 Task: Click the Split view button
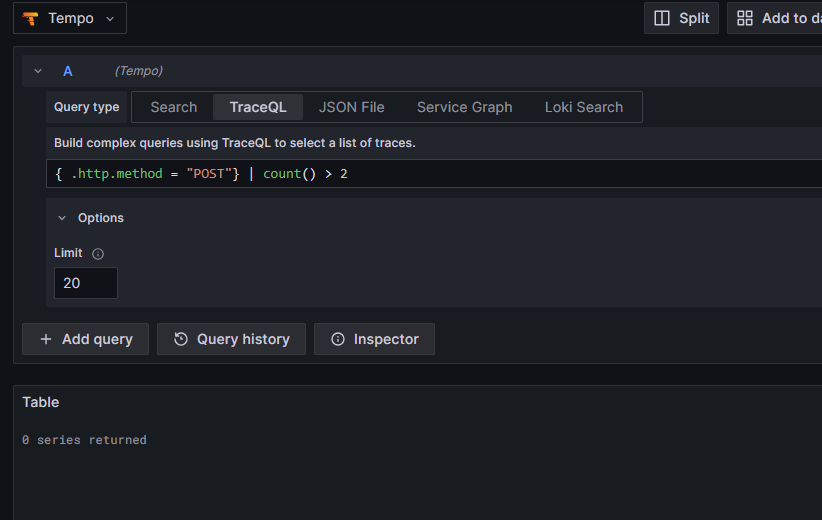[681, 18]
